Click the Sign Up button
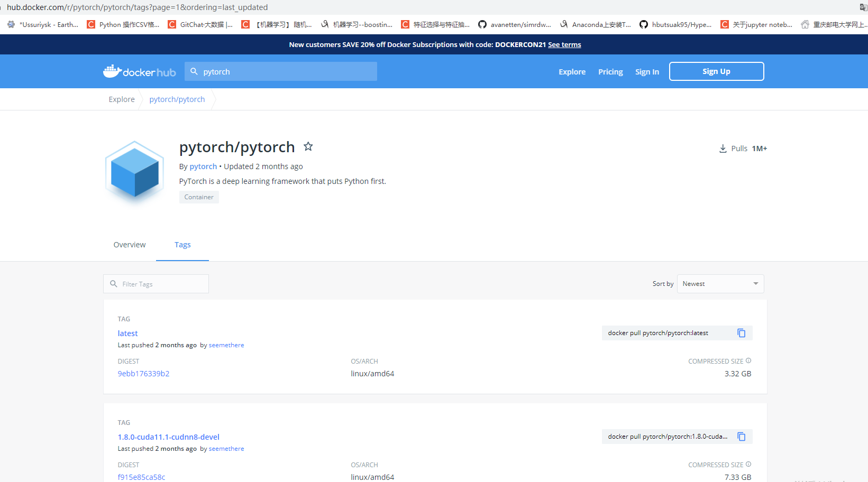Image resolution: width=868 pixels, height=482 pixels. click(x=716, y=71)
